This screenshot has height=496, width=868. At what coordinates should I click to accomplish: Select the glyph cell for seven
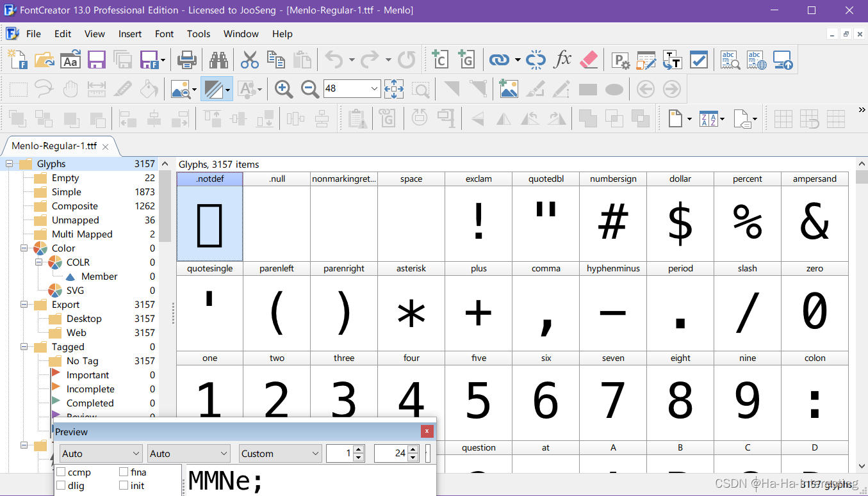pyautogui.click(x=613, y=396)
